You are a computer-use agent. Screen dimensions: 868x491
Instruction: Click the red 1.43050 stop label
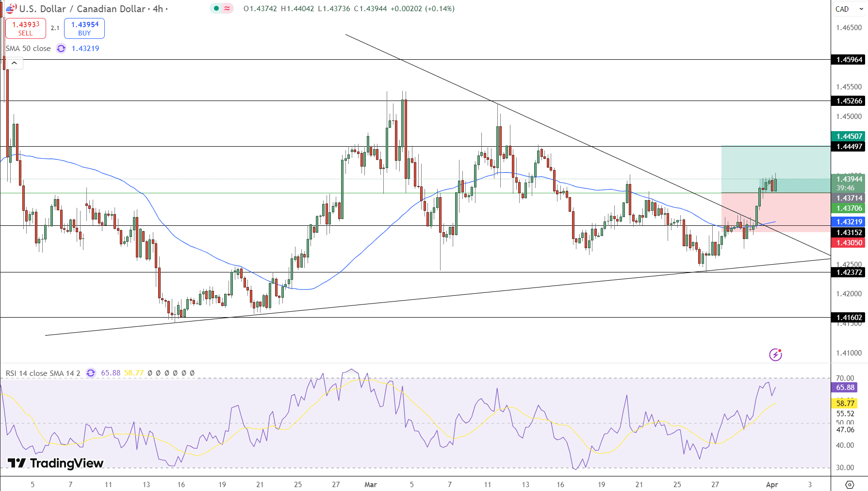(849, 243)
